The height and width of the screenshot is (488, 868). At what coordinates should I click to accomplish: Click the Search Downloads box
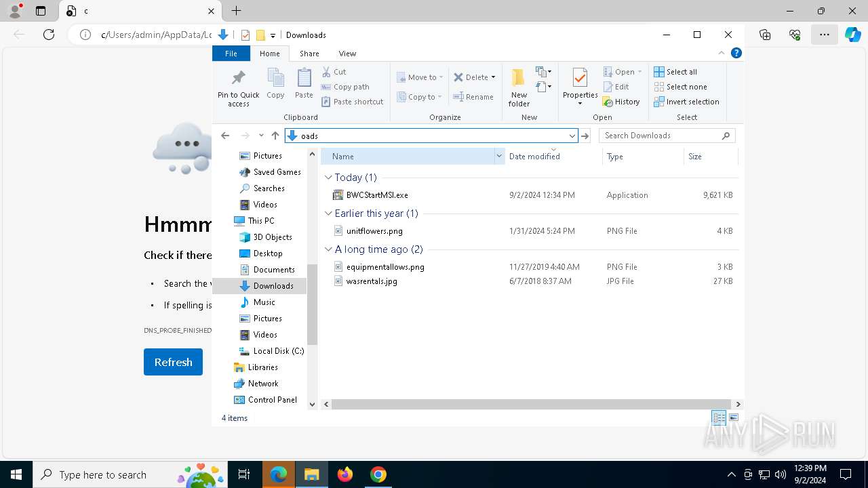[x=667, y=136]
